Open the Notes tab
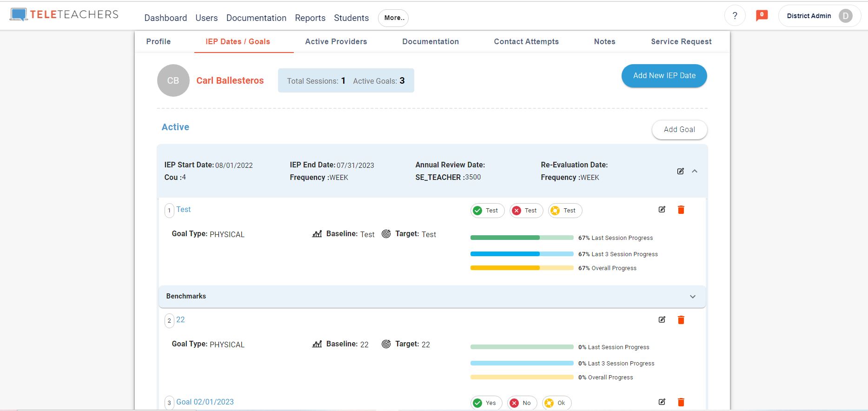868x411 pixels. (604, 41)
